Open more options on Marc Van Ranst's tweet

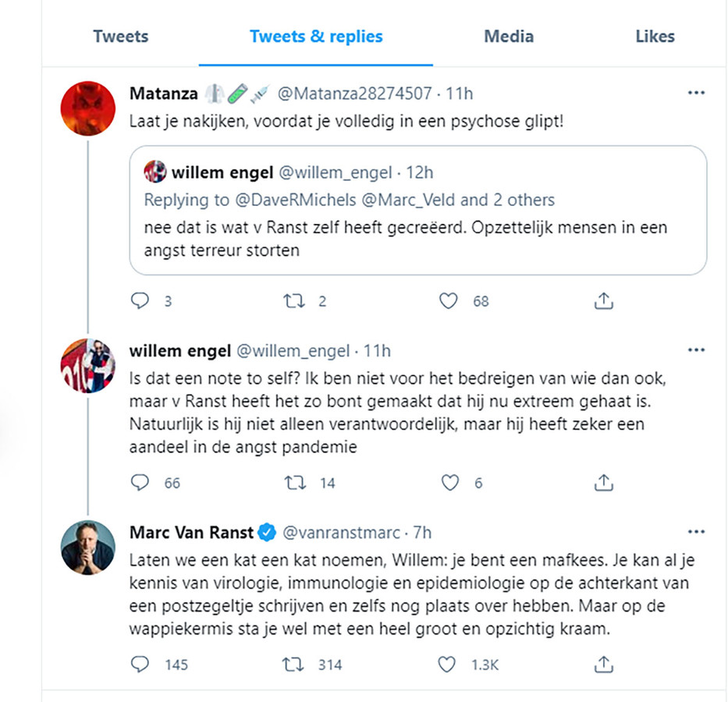pyautogui.click(x=696, y=533)
